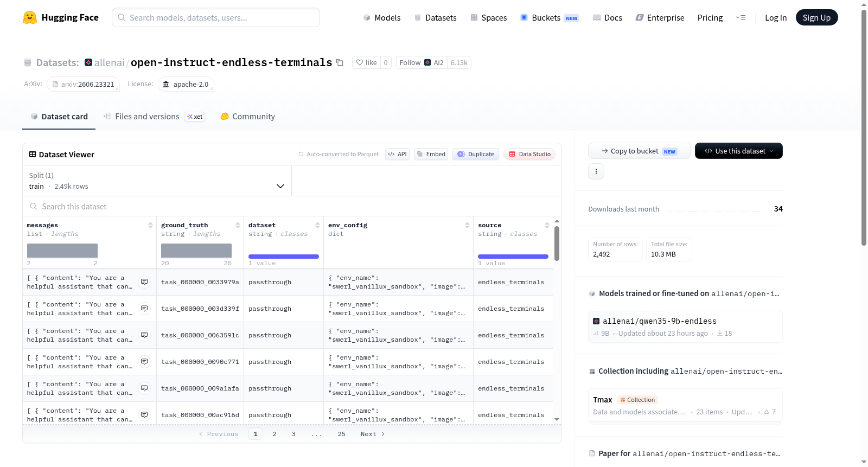Jump to page 25 of the dataset

coord(342,434)
